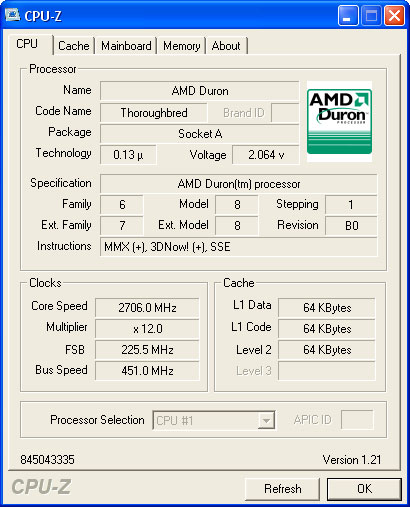The height and width of the screenshot is (507, 410).
Task: Click the CPU #1 combo box
Action: point(214,420)
